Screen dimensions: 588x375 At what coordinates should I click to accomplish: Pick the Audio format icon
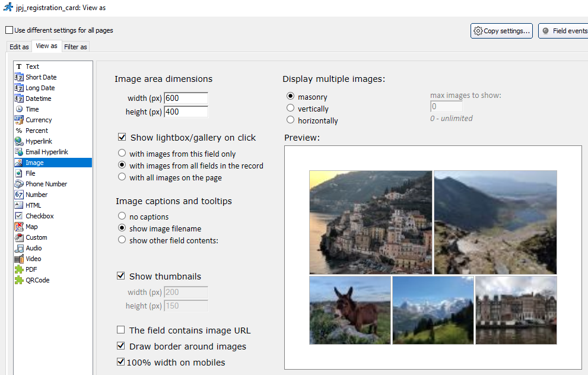click(x=19, y=248)
